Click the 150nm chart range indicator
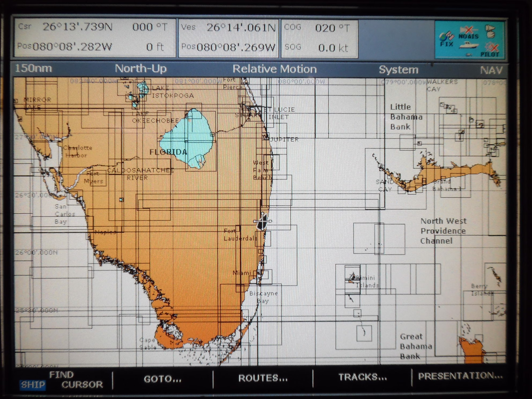 [x=33, y=68]
